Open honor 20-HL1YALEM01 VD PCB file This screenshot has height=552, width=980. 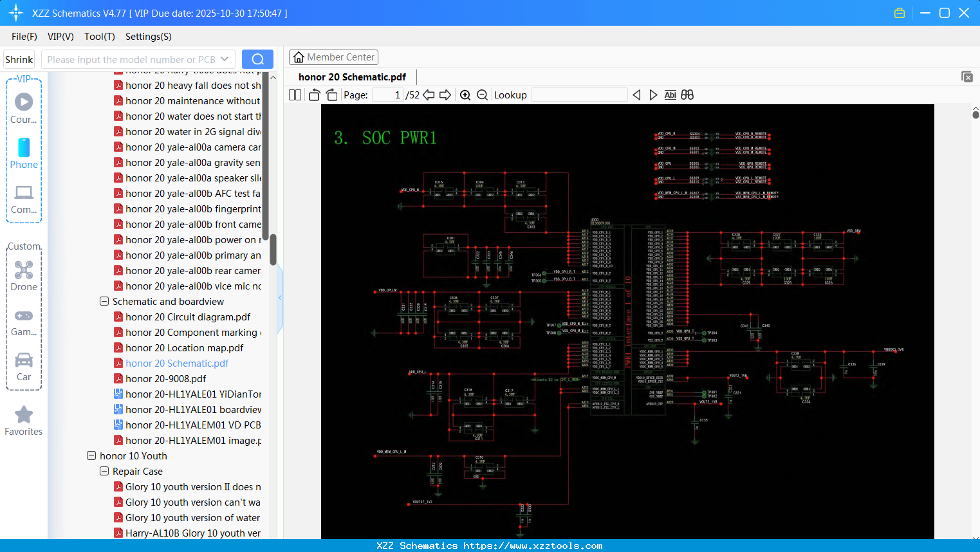coord(188,425)
